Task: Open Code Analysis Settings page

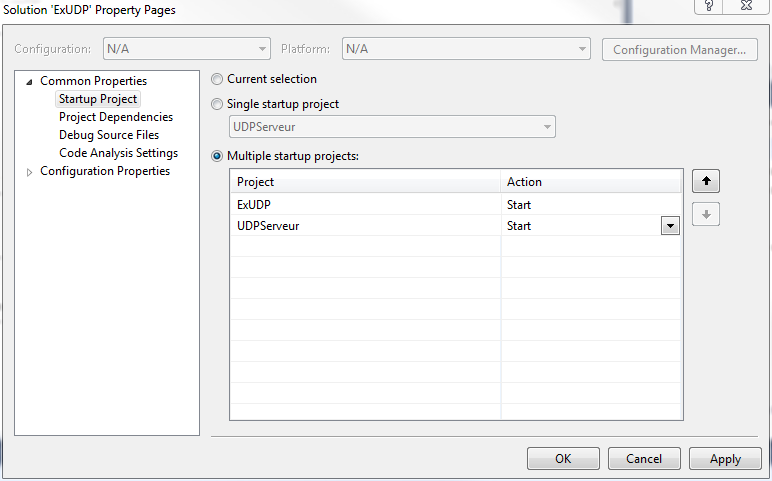Action: (118, 153)
